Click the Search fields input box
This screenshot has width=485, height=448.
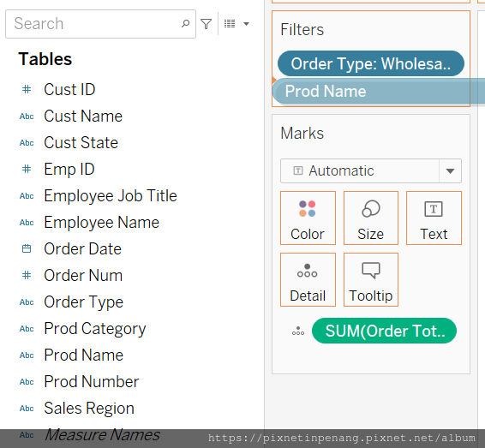coord(100,24)
